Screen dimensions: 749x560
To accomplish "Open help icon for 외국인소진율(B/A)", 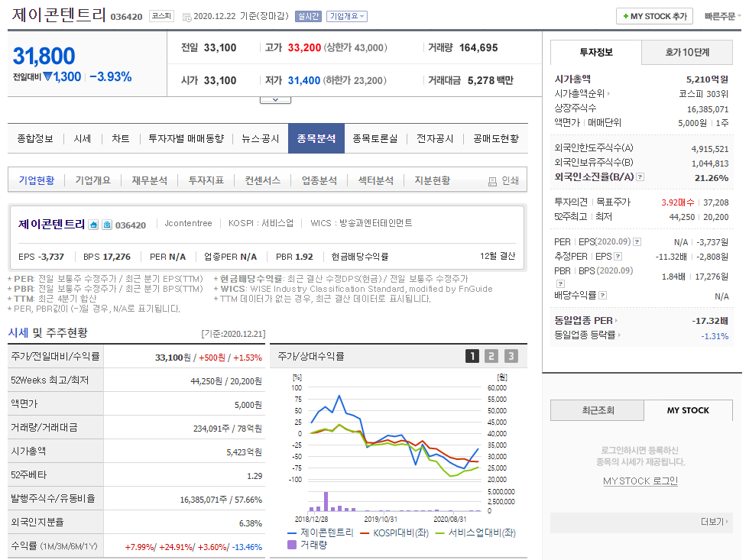I will click(x=640, y=177).
